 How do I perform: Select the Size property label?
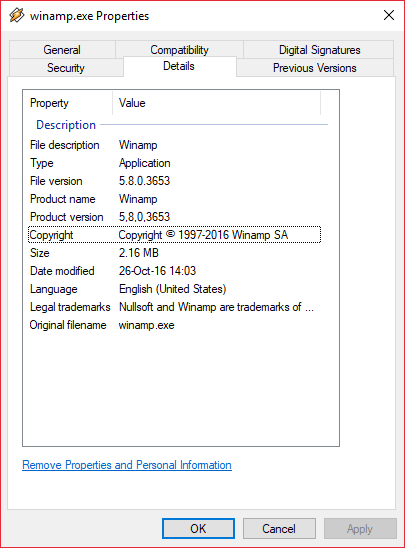click(x=39, y=253)
